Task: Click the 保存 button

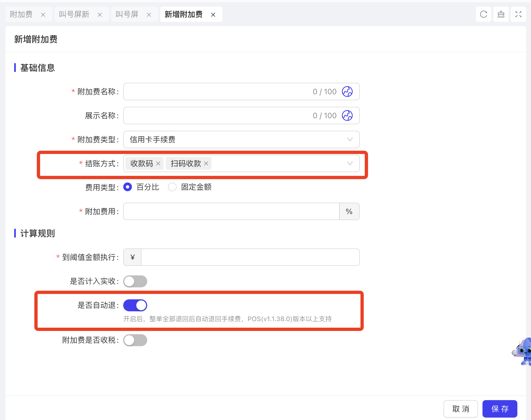Action: 500,409
